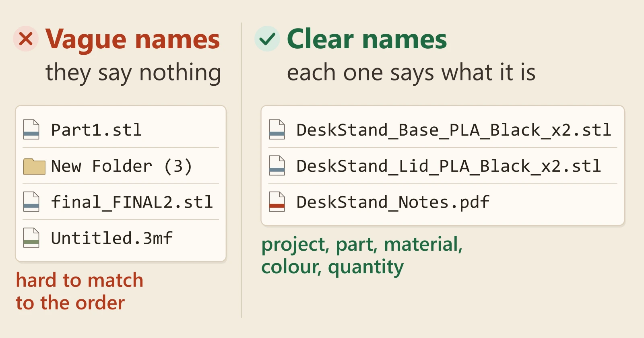Select the DeskStand_Lid_PLA_Black_x2.stl file name
Viewport: 644px width, 338px height.
(x=449, y=166)
